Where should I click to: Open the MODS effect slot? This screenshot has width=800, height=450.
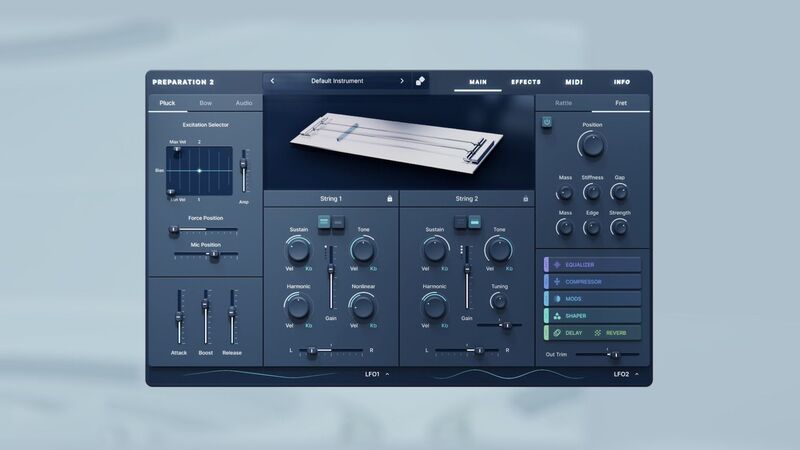point(592,299)
